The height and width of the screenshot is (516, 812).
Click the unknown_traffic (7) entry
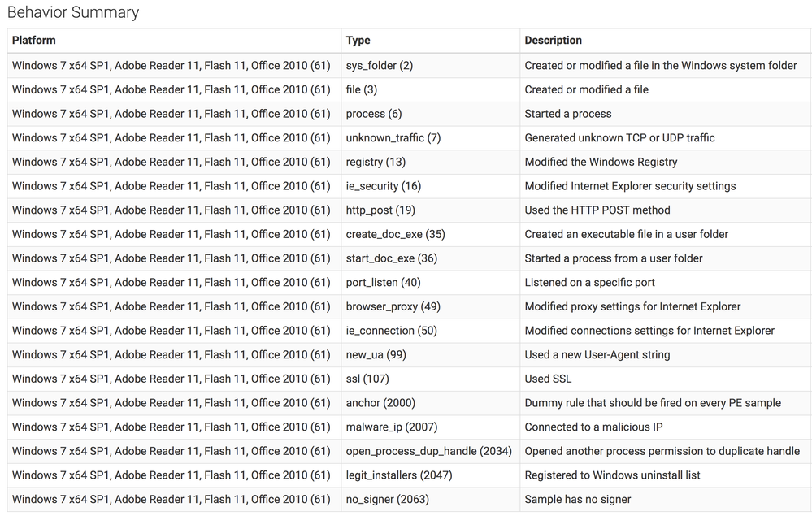click(x=393, y=138)
